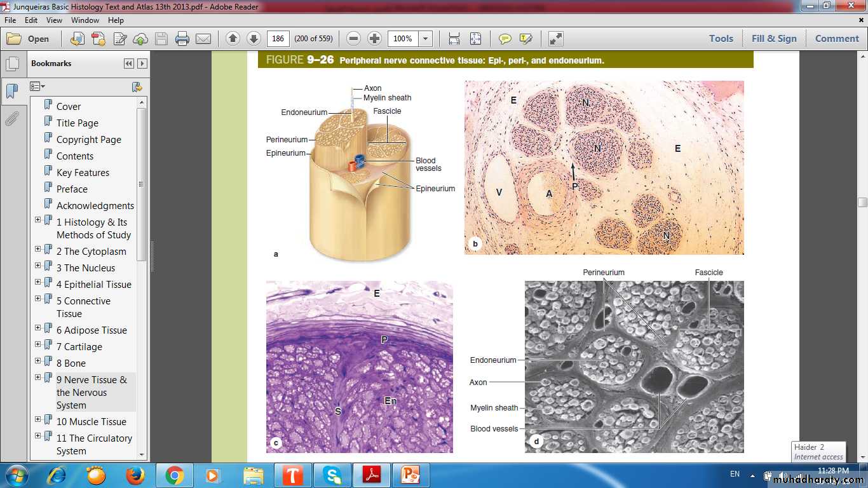
Task: Click the Send file by email icon
Action: (203, 39)
